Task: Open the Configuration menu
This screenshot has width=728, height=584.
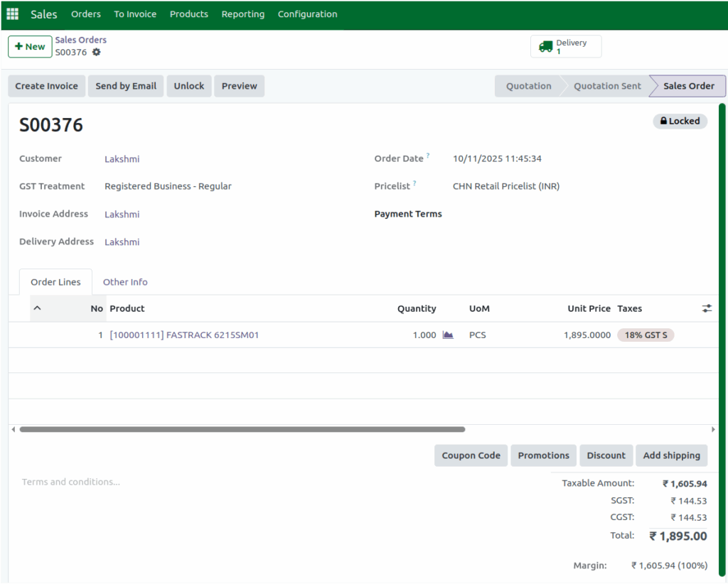Action: [307, 13]
